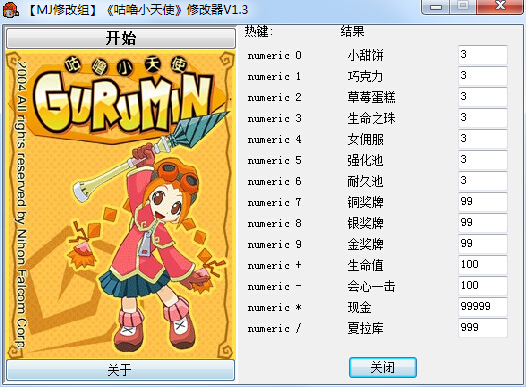Image resolution: width=526 pixels, height=387 pixels.
Task: Click the 'numeric 5' hotkey text
Action: coord(275,161)
